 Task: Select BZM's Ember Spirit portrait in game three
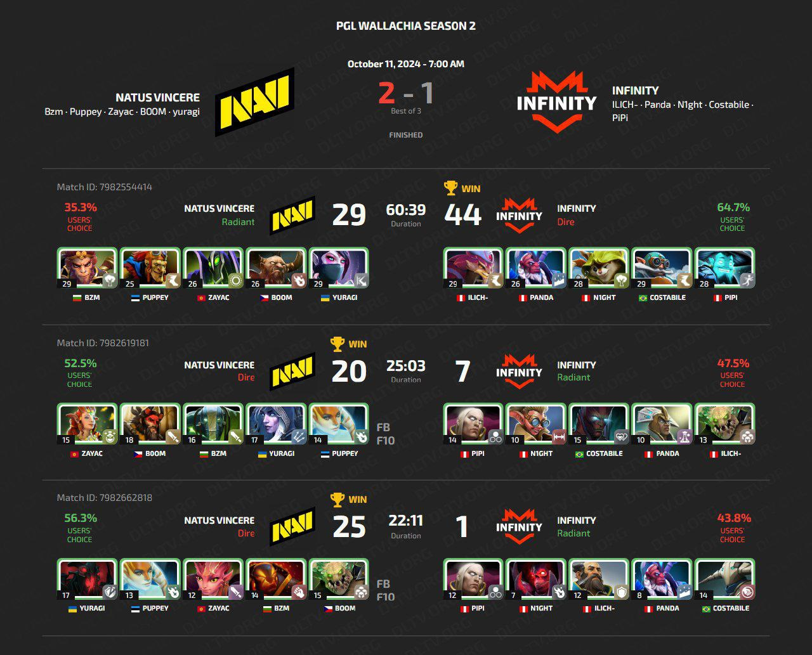click(276, 580)
